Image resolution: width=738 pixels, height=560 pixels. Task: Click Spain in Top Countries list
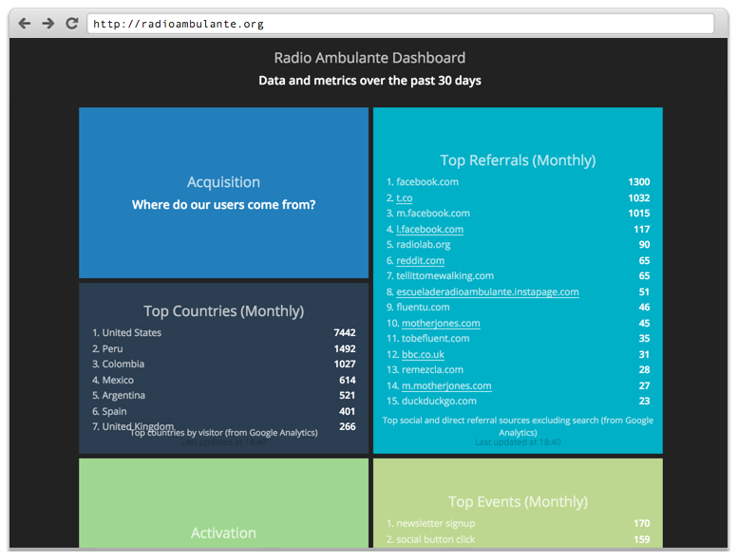point(114,411)
